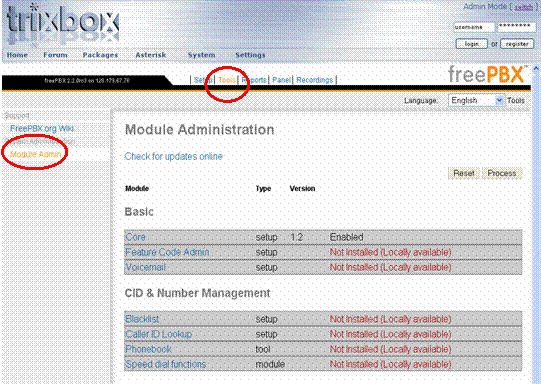Click the username input field
The image size is (541, 384).
(473, 27)
